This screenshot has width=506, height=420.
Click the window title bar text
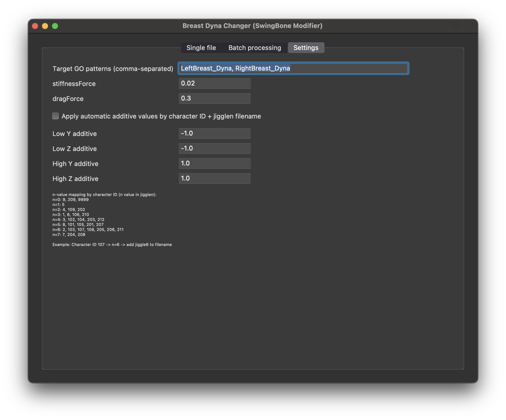coord(252,26)
